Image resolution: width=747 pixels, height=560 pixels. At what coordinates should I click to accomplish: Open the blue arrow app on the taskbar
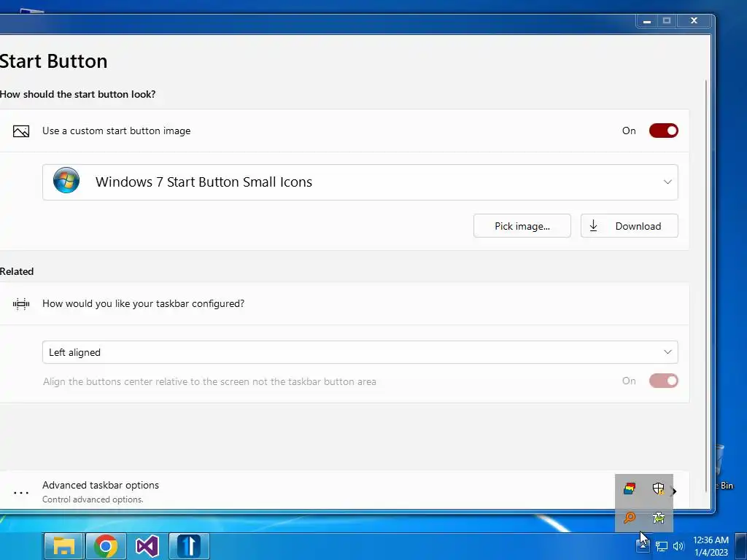189,545
